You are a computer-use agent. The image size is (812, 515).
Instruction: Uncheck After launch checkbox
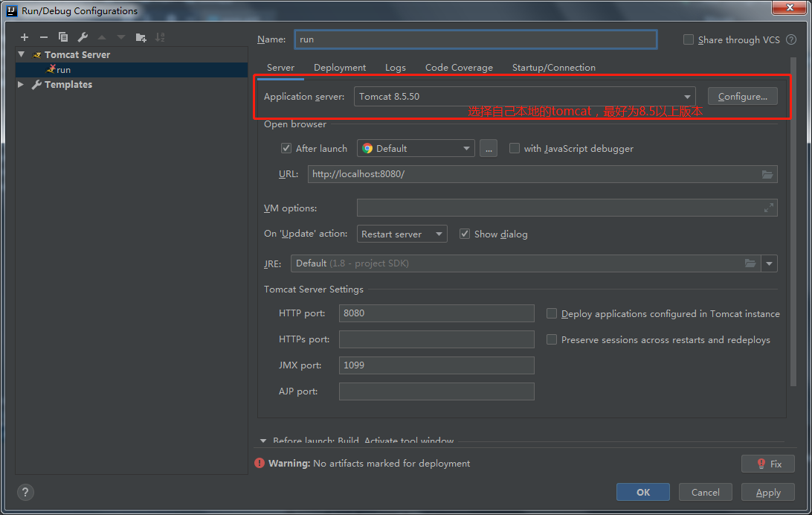click(x=286, y=149)
